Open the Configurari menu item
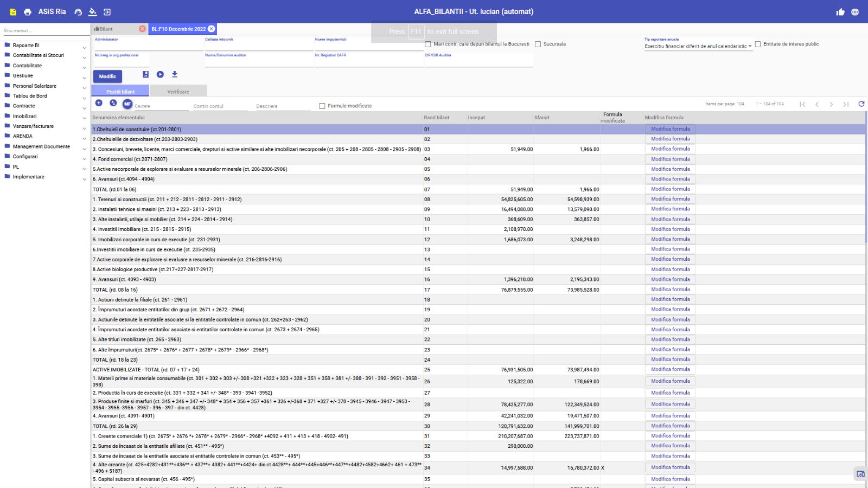The image size is (868, 488). 25,156
